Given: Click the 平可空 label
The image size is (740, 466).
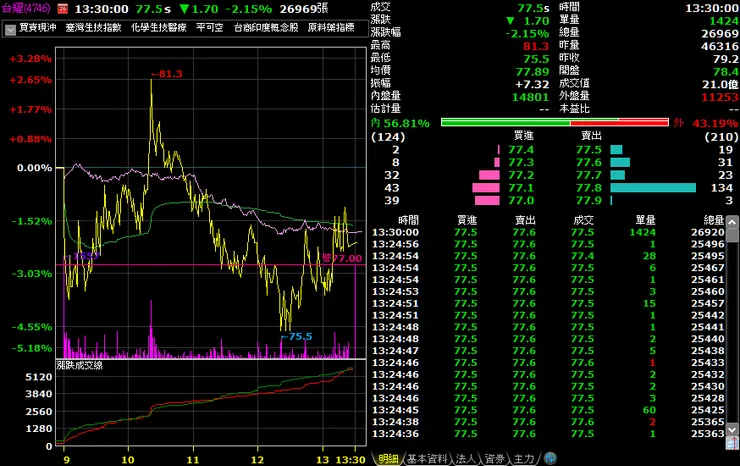Looking at the screenshot, I should click(210, 28).
